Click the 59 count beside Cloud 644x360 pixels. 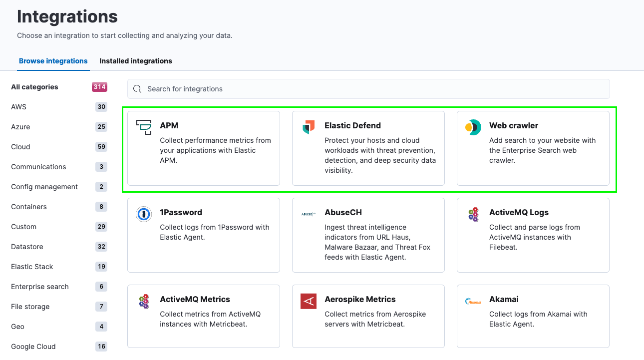pyautogui.click(x=101, y=147)
